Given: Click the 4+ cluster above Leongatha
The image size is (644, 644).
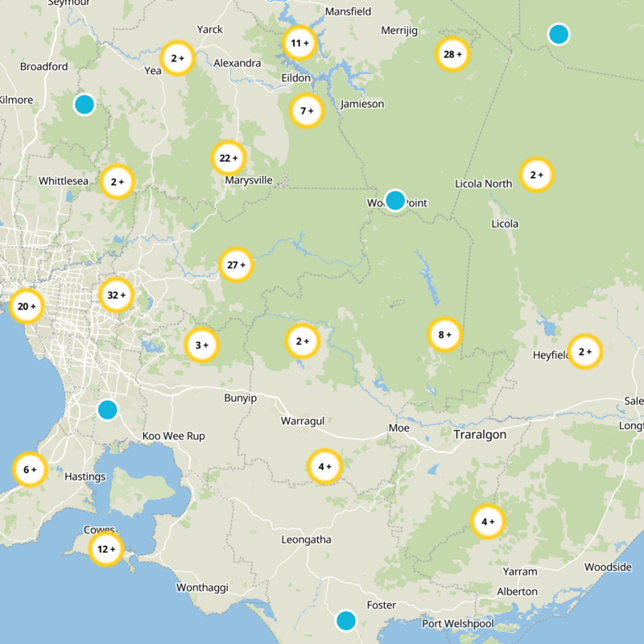Looking at the screenshot, I should click(x=324, y=464).
